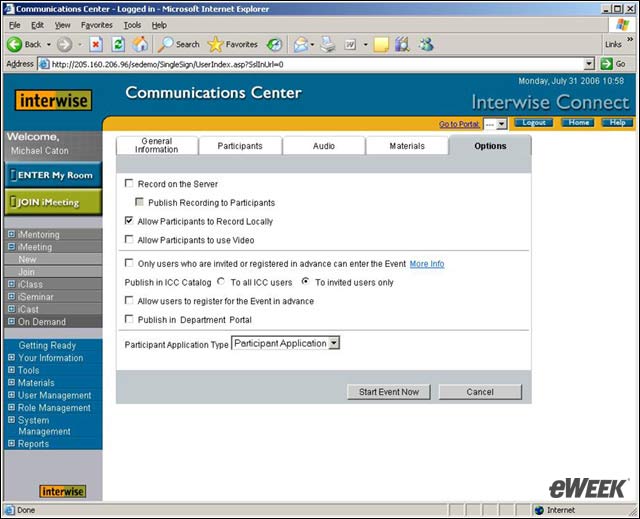Expand the User Management section

11,395
